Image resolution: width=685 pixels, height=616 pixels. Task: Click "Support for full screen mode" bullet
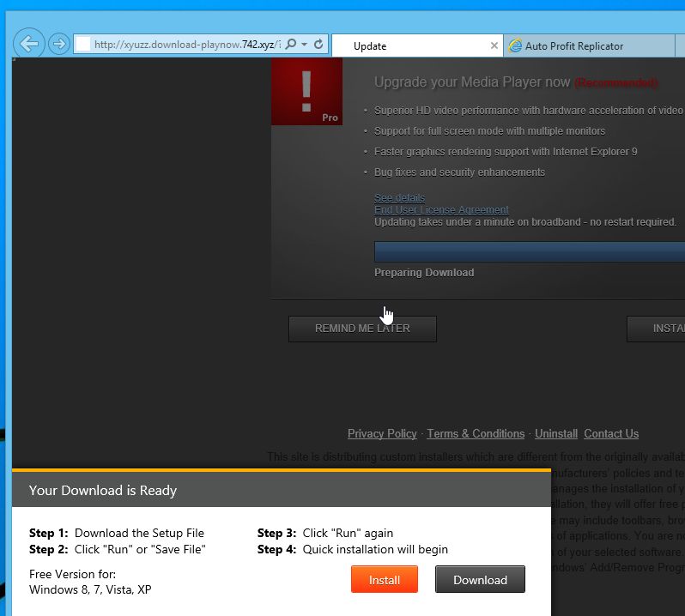[x=489, y=131]
